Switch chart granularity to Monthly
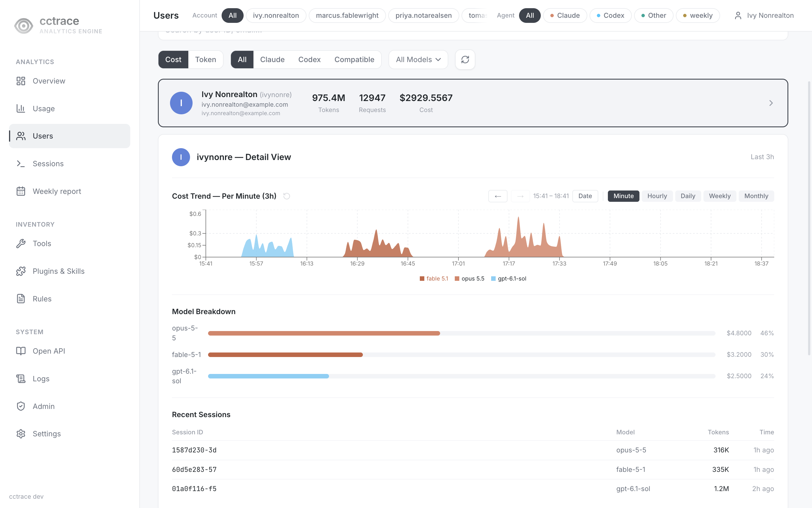 point(756,196)
